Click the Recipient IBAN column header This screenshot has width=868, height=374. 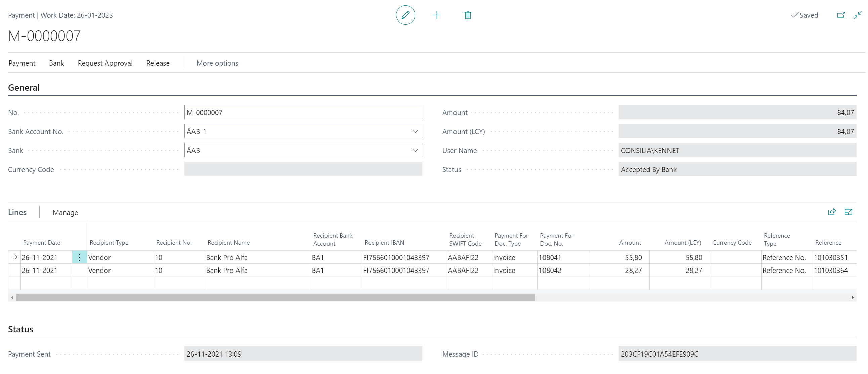pyautogui.click(x=385, y=243)
